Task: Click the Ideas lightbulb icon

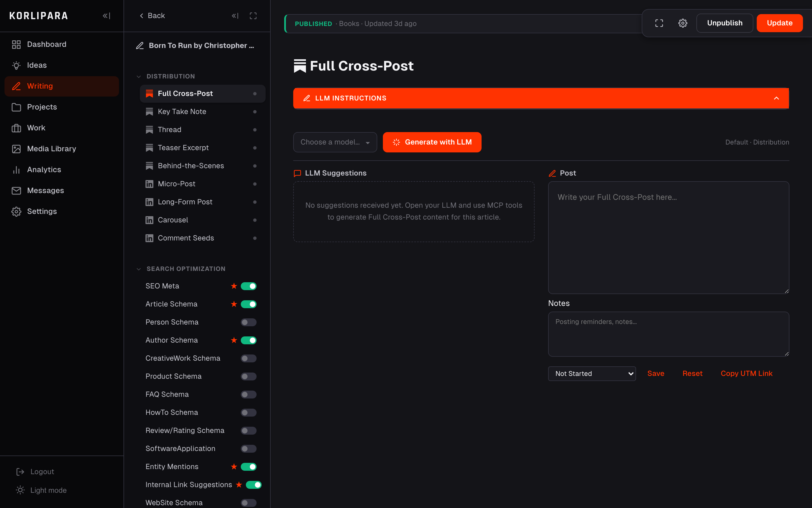Action: coord(16,65)
